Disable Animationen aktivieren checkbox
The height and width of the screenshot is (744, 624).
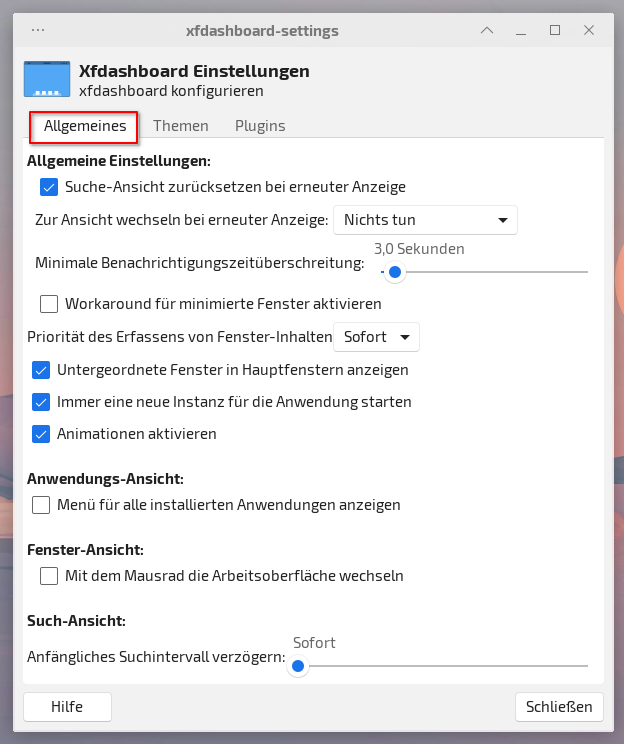[x=41, y=434]
